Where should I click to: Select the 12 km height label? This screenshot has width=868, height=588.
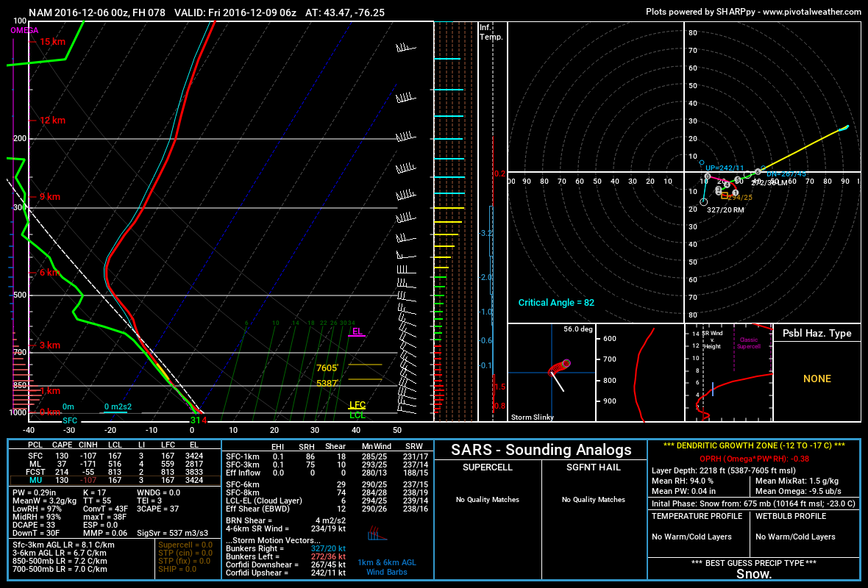tap(52, 120)
